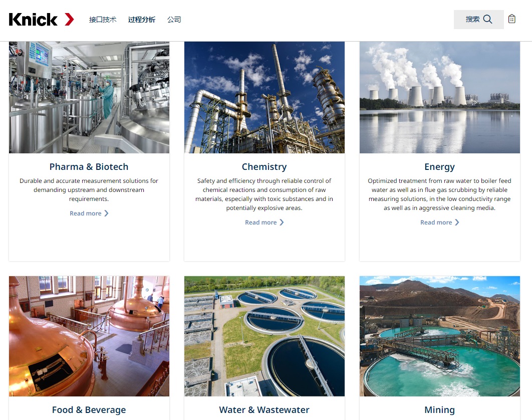Click the Energy power plant image
The height and width of the screenshot is (420, 532).
coord(440,97)
